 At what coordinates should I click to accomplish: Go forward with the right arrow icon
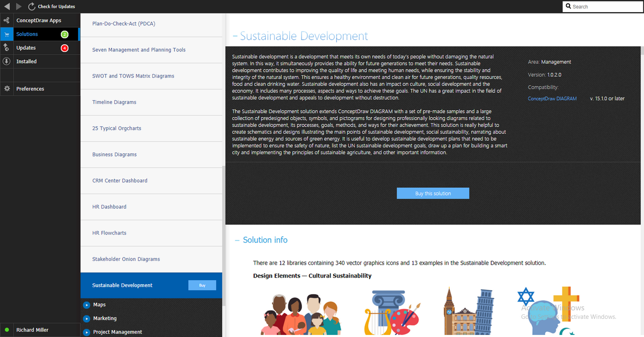pyautogui.click(x=19, y=7)
